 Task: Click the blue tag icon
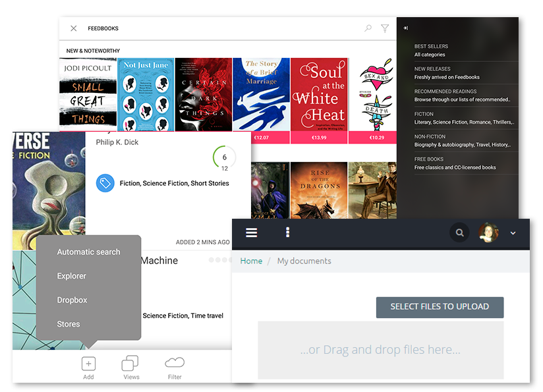105,183
